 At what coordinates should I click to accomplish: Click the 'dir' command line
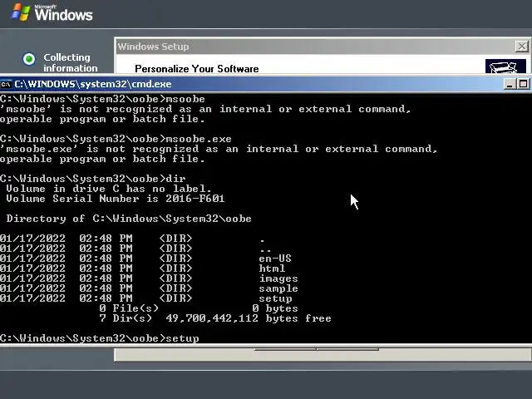[x=93, y=179]
